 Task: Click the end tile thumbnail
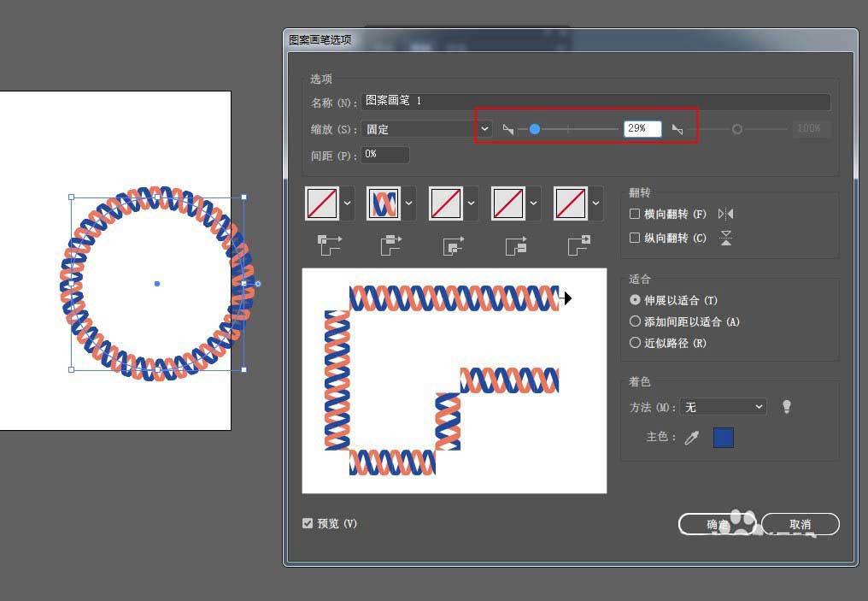[571, 203]
